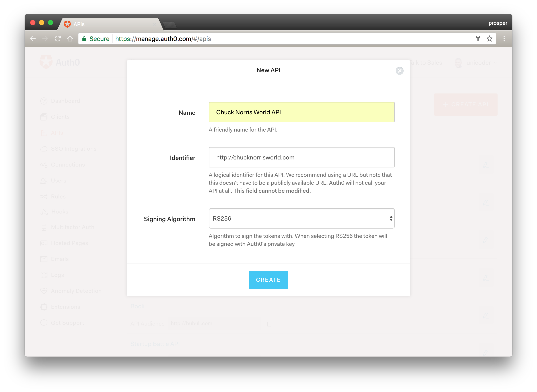
Task: Close the New API dialog
Action: (x=399, y=71)
